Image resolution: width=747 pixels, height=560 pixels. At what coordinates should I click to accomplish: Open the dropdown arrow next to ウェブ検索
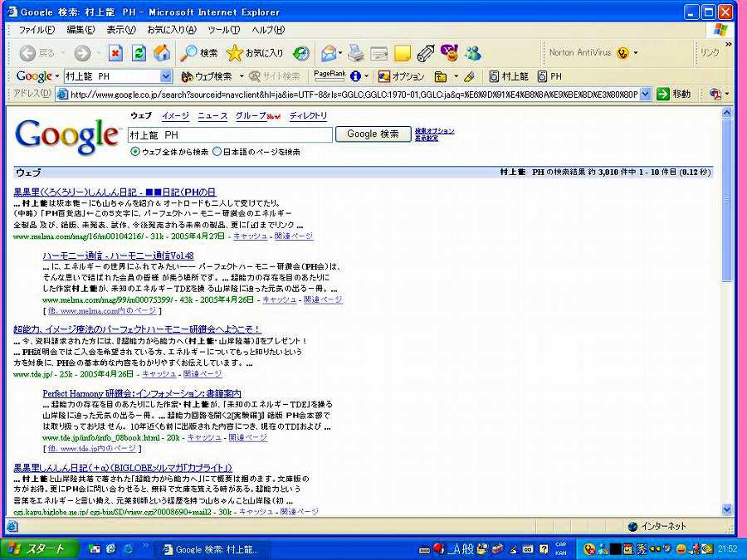(x=242, y=76)
